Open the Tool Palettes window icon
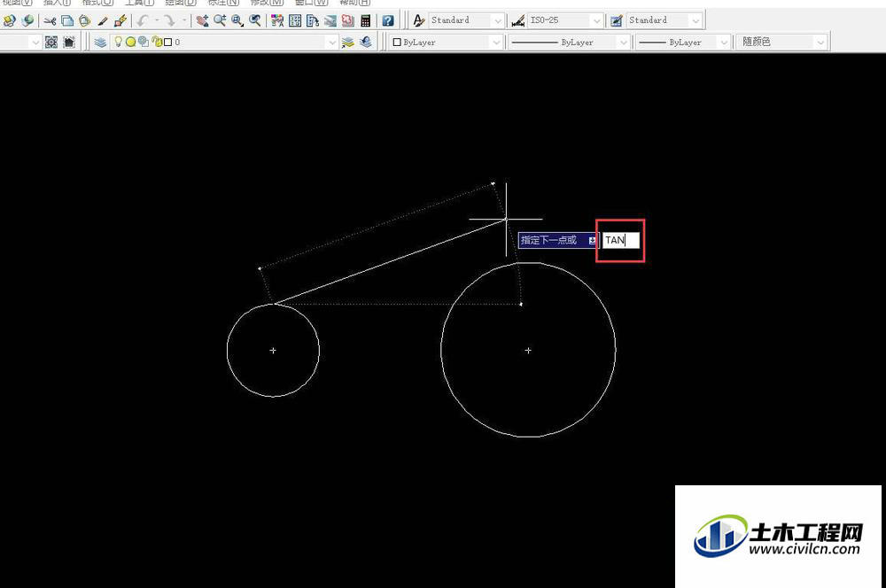886x588 pixels. [x=313, y=21]
